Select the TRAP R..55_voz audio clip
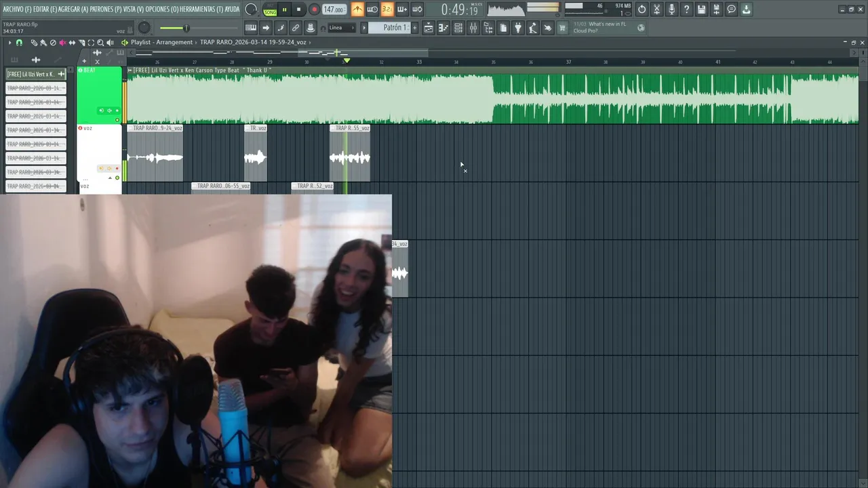The image size is (868, 488). click(x=350, y=153)
